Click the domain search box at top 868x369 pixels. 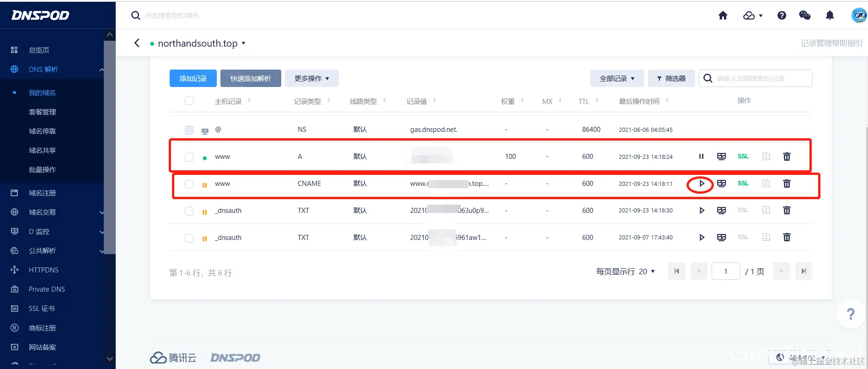(x=172, y=16)
